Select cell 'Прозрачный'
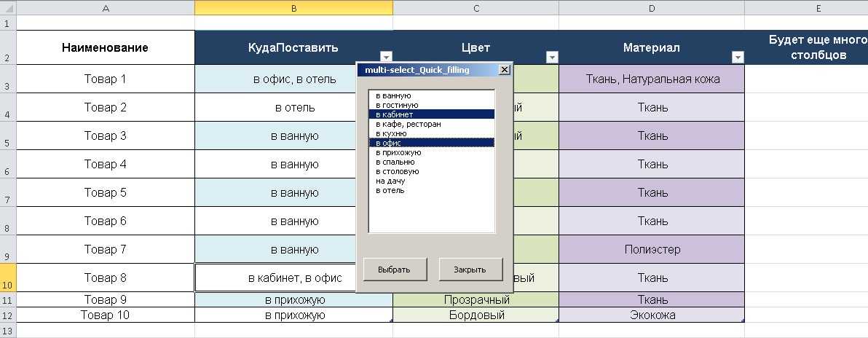868x338 pixels. click(x=476, y=300)
